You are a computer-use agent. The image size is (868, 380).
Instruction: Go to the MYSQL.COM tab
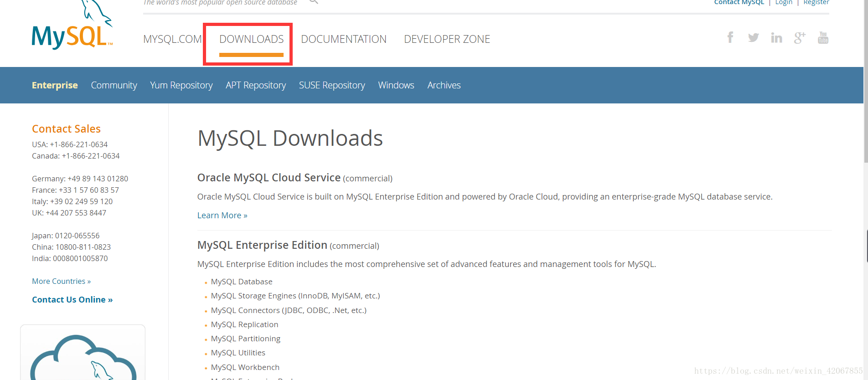(172, 39)
